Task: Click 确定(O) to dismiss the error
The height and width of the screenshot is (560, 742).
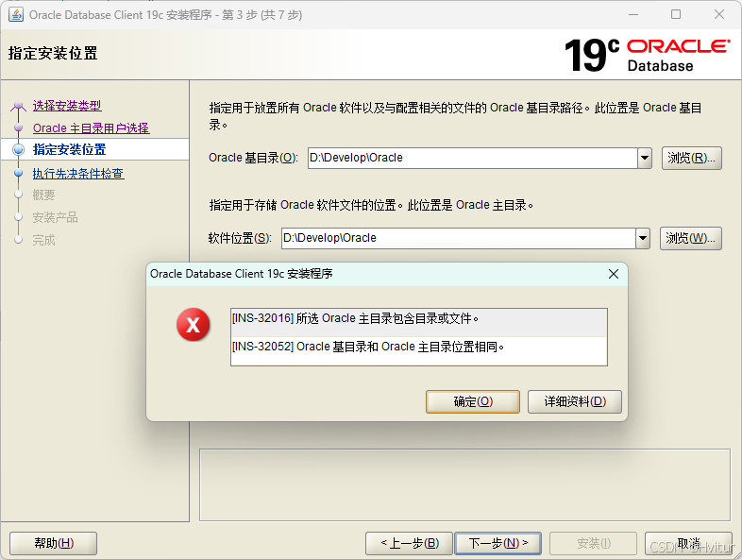Action: (473, 401)
